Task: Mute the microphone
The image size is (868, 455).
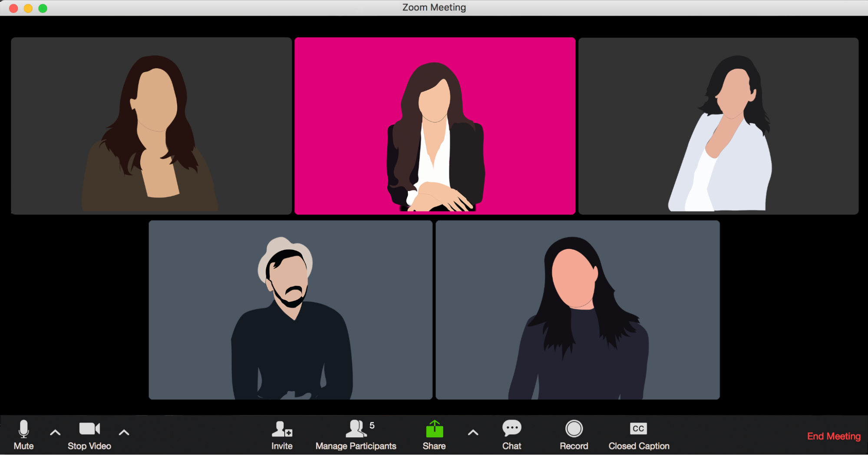Action: (23, 435)
